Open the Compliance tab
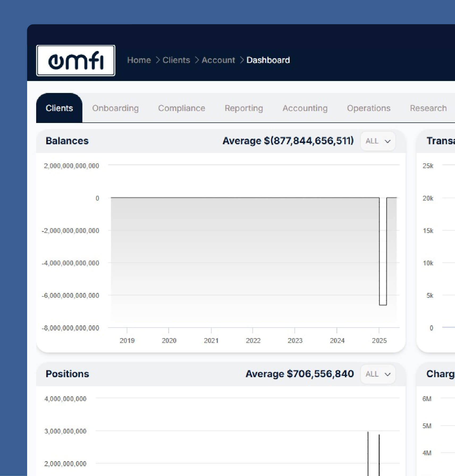The height and width of the screenshot is (476, 455). coord(182,108)
